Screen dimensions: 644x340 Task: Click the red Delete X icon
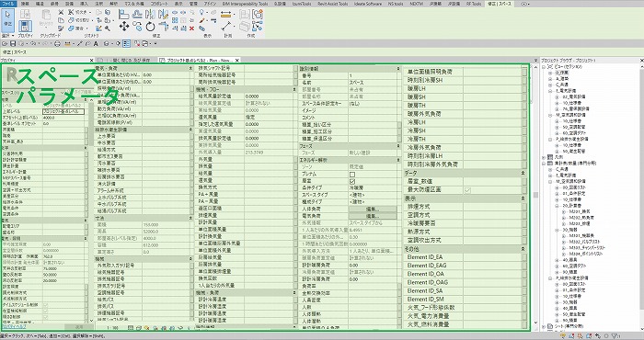191,28
